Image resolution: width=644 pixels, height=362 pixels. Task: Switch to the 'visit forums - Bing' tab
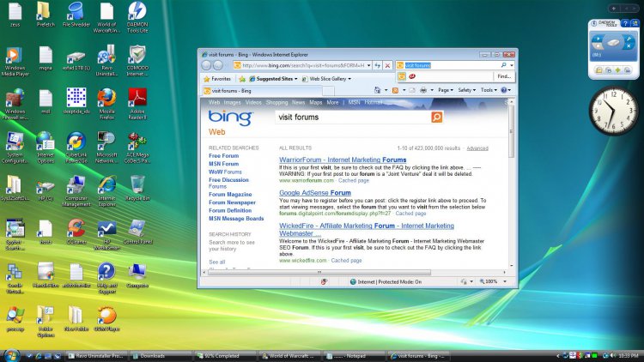(262, 91)
